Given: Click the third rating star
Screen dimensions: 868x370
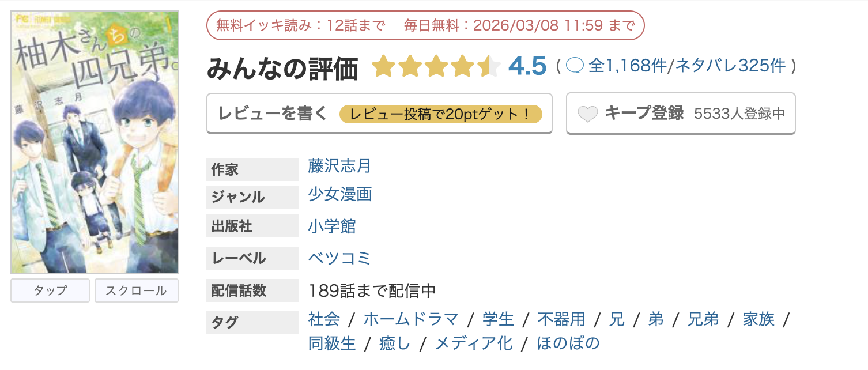Looking at the screenshot, I should (436, 66).
